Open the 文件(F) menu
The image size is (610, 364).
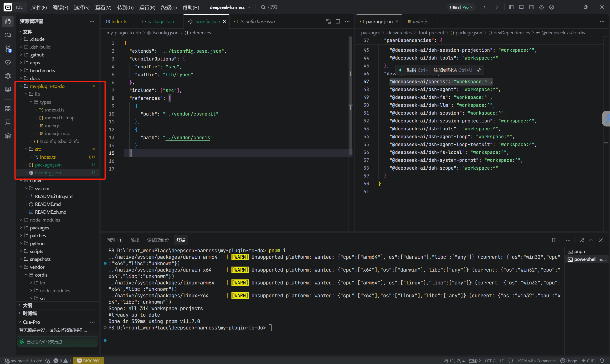[x=39, y=7]
